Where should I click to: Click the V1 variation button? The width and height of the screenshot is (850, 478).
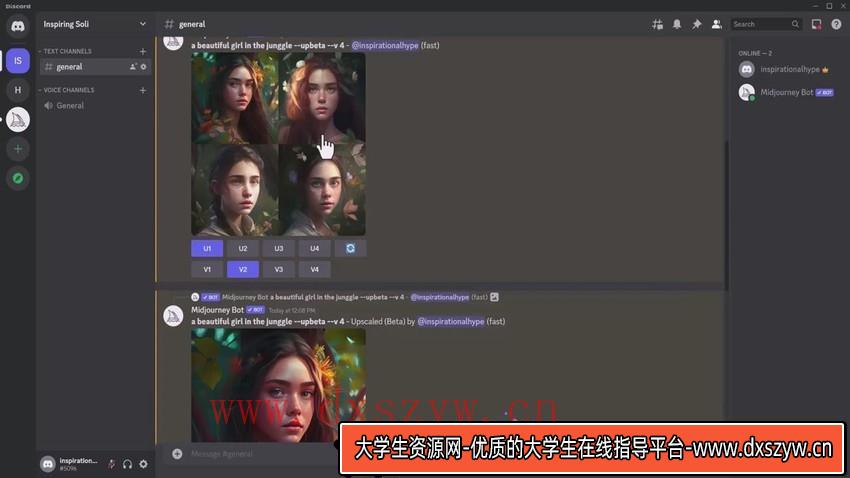(207, 269)
